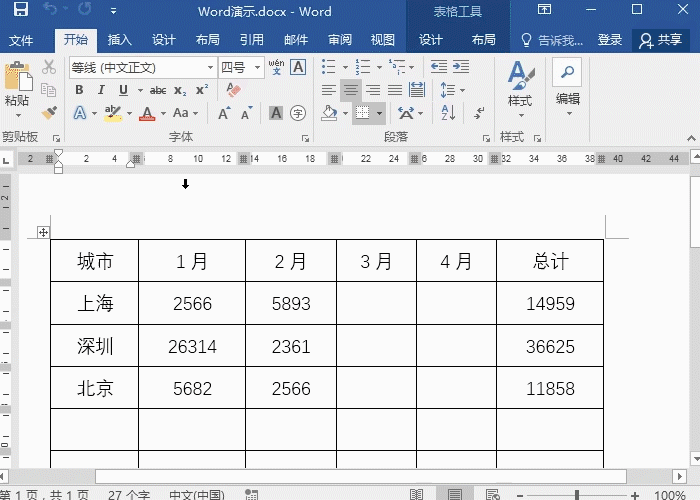Click the Increase Indent icon

pos(461,67)
